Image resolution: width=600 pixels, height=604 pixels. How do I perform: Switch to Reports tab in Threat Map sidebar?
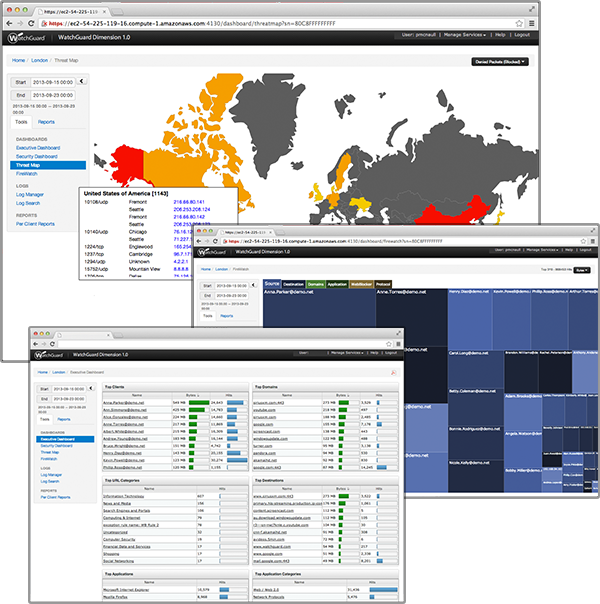[x=46, y=122]
